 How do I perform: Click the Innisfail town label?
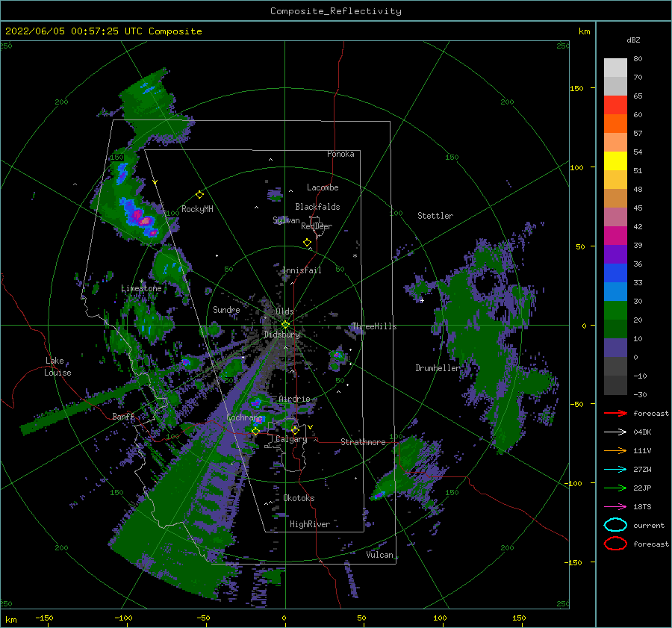coord(302,270)
